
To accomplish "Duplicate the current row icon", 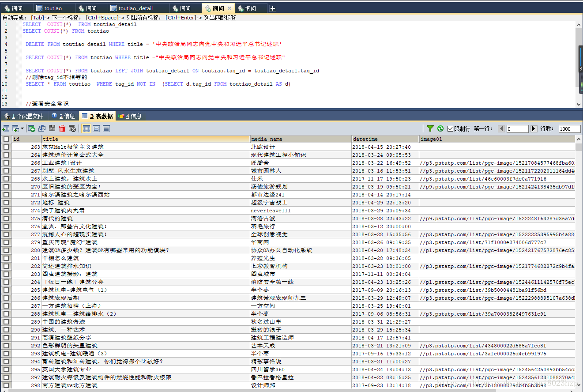I will click(x=42, y=128).
